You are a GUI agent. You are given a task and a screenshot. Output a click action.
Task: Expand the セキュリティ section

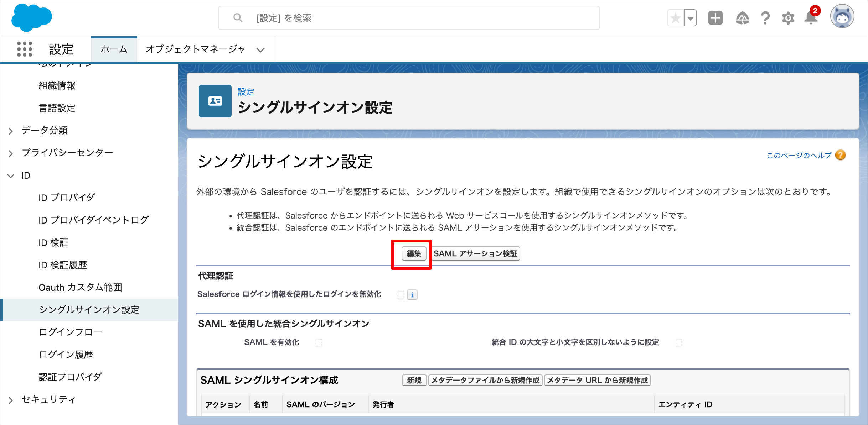point(11,400)
